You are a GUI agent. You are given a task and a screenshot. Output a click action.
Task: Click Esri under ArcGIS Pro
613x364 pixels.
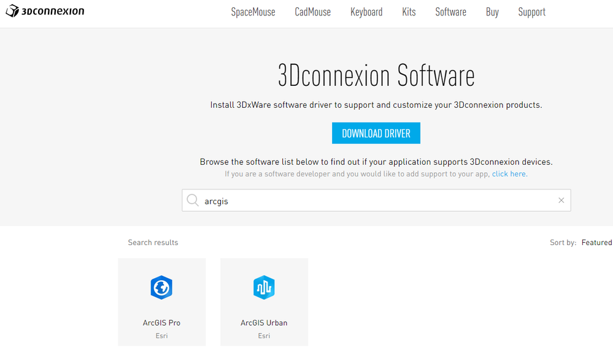161,336
